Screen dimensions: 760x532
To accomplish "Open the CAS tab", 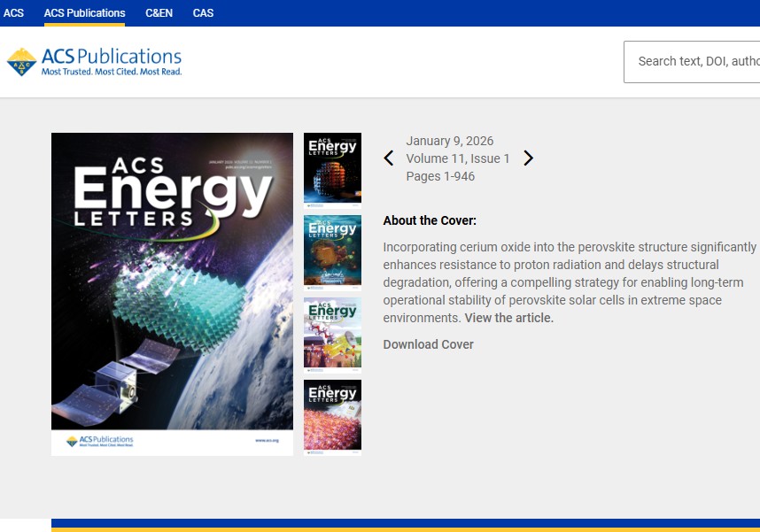I will coord(203,13).
